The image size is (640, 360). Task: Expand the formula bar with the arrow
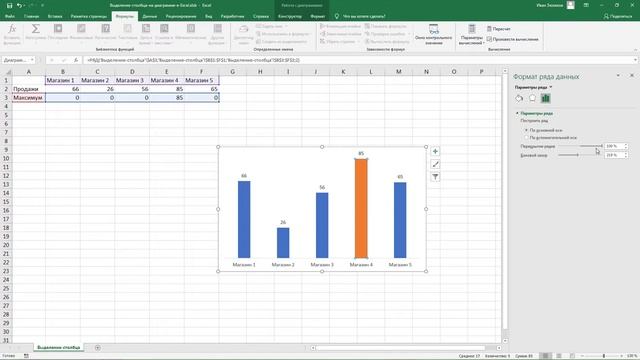[x=636, y=60]
